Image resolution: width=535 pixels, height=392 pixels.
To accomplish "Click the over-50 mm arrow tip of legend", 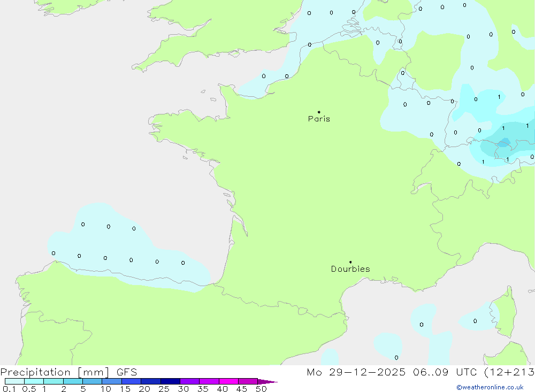I will (267, 381).
